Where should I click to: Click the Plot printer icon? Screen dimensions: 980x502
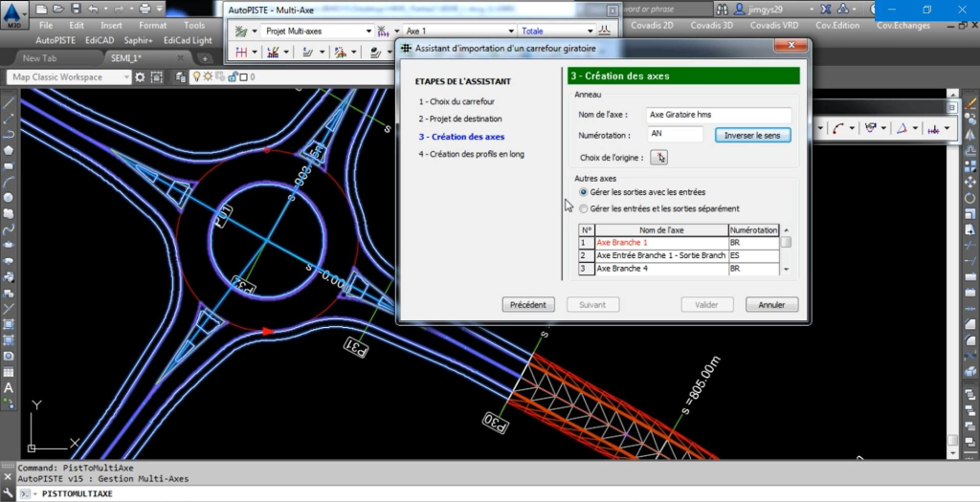point(145,9)
